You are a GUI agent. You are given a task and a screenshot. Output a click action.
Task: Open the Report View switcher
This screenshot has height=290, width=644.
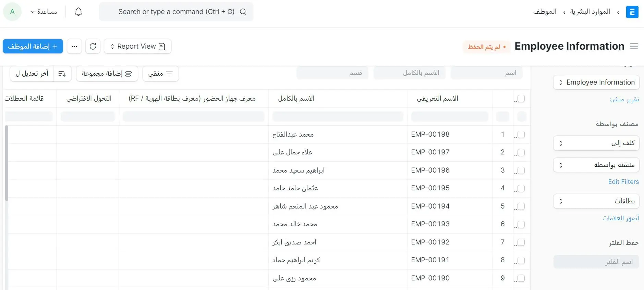click(137, 46)
